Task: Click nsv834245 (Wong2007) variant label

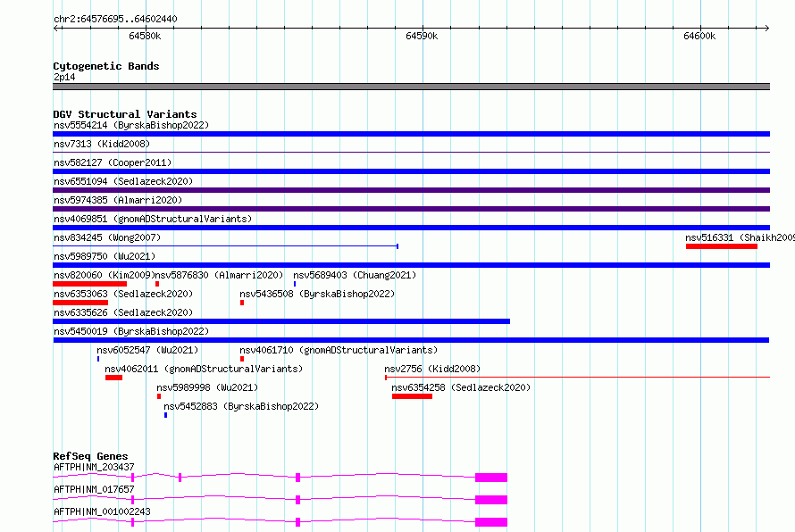Action: (107, 237)
